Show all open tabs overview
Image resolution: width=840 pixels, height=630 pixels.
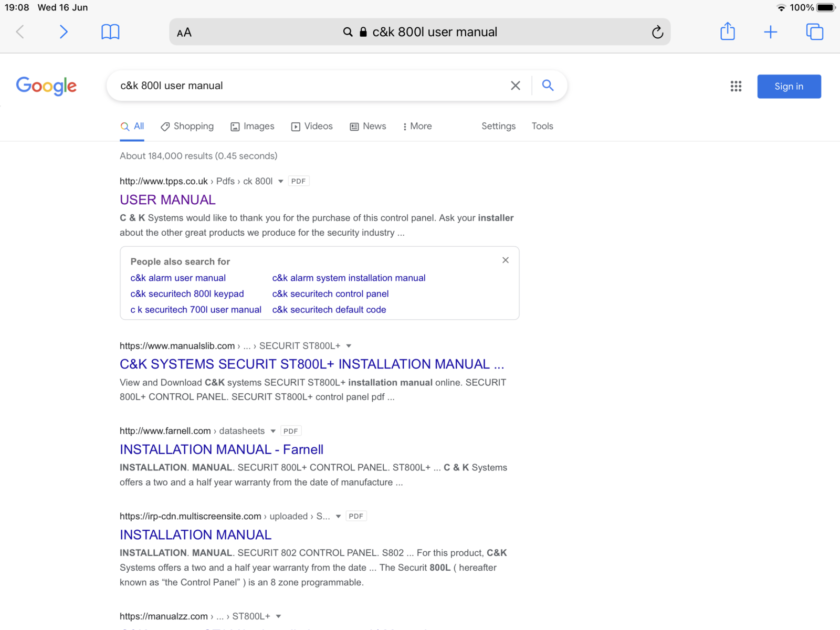(x=814, y=32)
